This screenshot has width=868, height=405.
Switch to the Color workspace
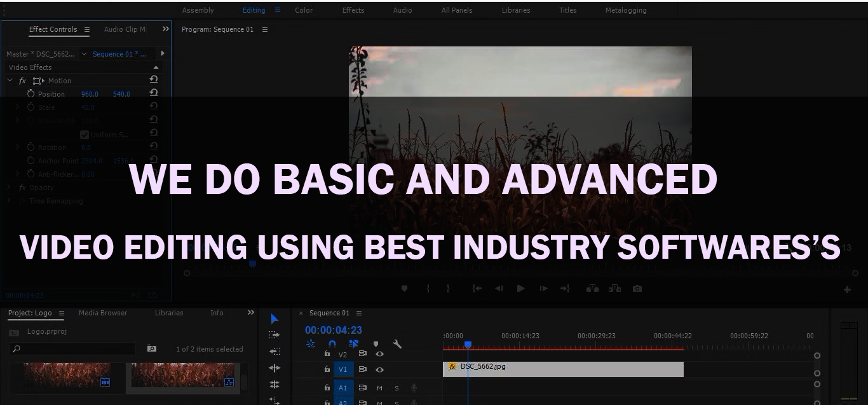304,10
